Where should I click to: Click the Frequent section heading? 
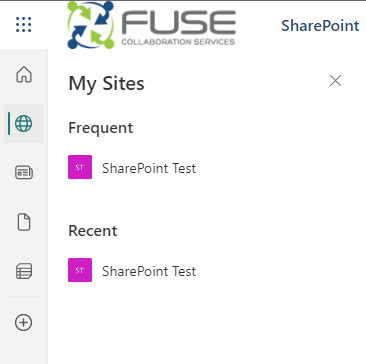point(101,128)
